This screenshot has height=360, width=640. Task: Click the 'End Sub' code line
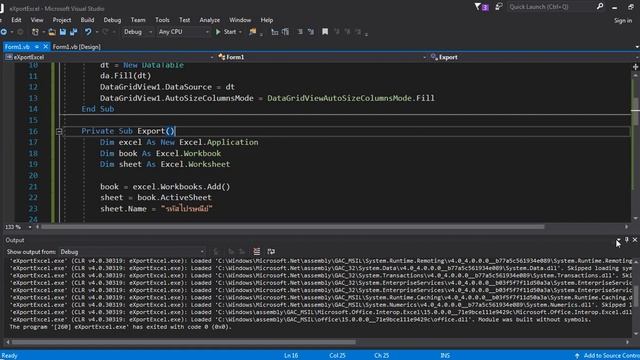[98, 109]
